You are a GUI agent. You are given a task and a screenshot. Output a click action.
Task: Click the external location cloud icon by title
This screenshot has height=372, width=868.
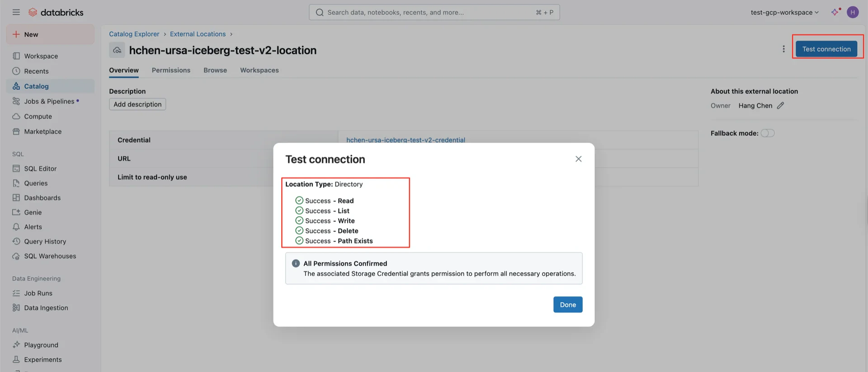(x=117, y=50)
